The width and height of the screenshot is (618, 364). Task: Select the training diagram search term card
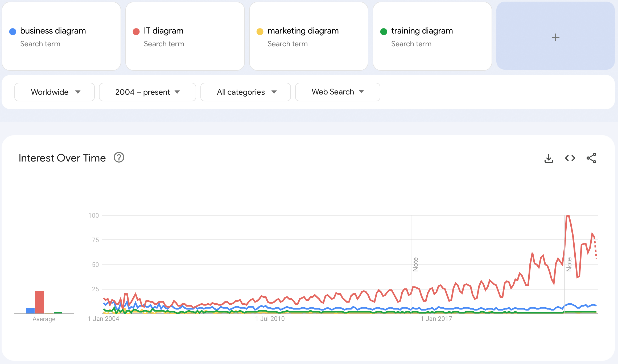pyautogui.click(x=432, y=36)
